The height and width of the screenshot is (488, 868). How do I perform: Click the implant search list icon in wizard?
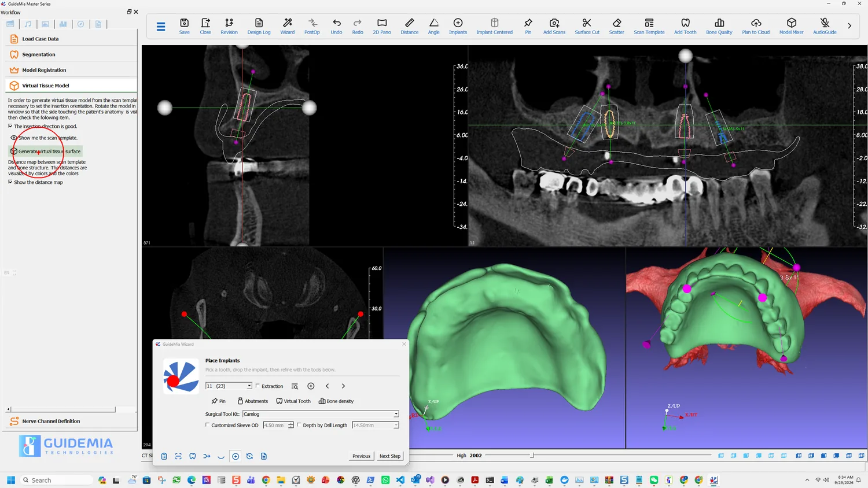click(x=295, y=386)
